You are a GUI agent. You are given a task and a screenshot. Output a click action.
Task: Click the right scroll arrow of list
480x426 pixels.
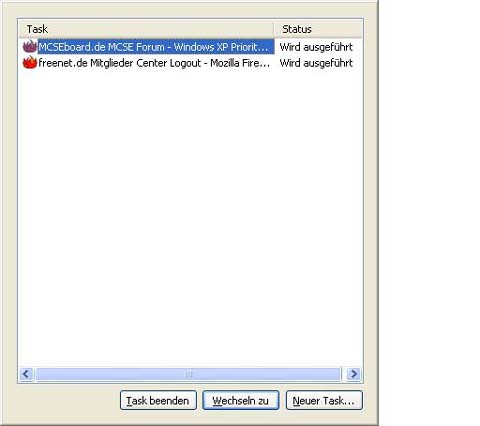pyautogui.click(x=354, y=374)
